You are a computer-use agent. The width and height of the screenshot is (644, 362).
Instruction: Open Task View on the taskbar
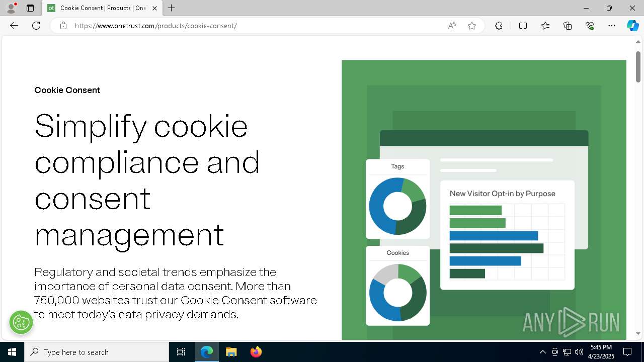click(181, 352)
